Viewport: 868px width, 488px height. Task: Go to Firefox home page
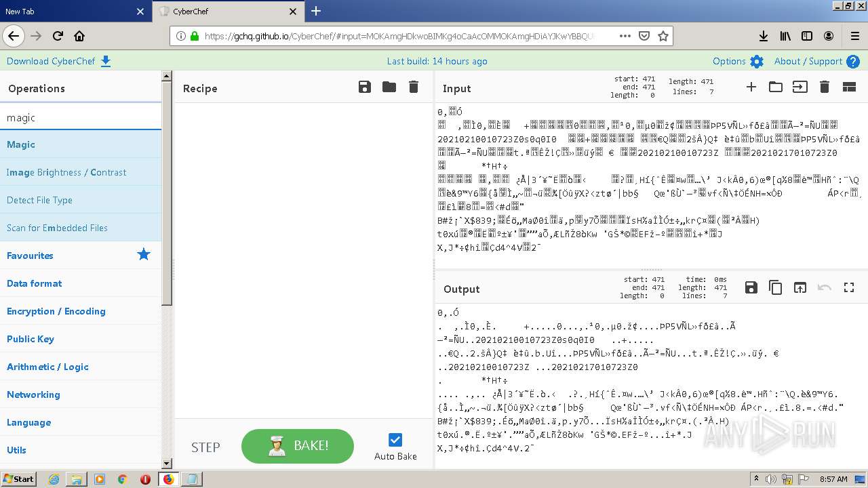(79, 36)
